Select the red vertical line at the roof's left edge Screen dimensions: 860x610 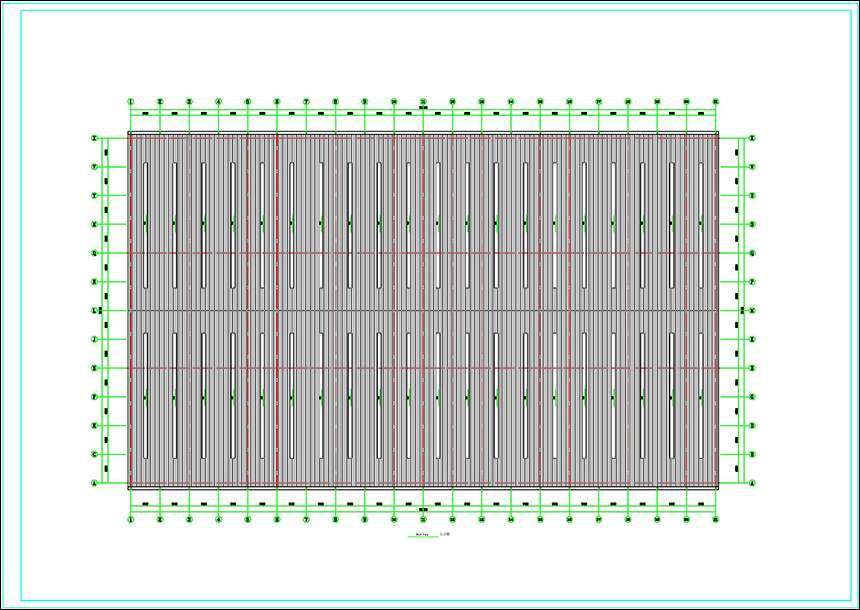tap(130, 310)
